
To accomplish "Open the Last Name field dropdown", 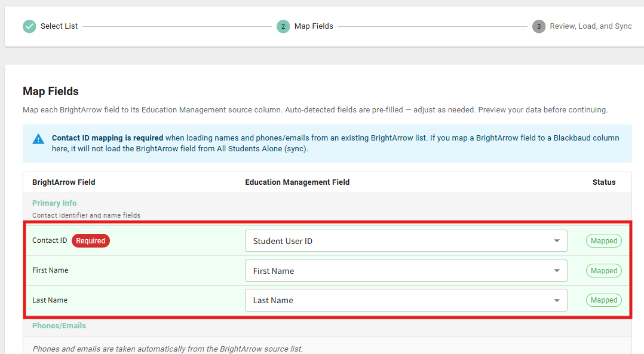I will pos(406,300).
